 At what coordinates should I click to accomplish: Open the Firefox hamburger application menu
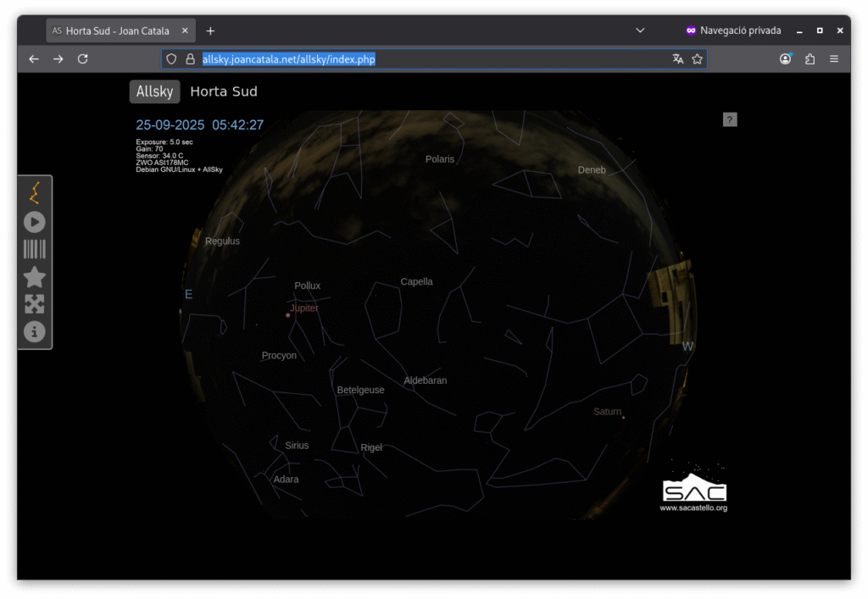pos(834,59)
